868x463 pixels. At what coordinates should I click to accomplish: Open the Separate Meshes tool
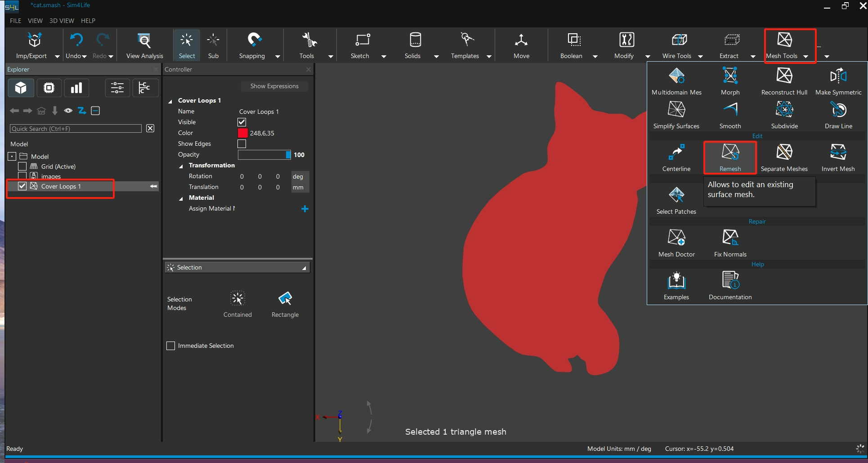pos(784,153)
